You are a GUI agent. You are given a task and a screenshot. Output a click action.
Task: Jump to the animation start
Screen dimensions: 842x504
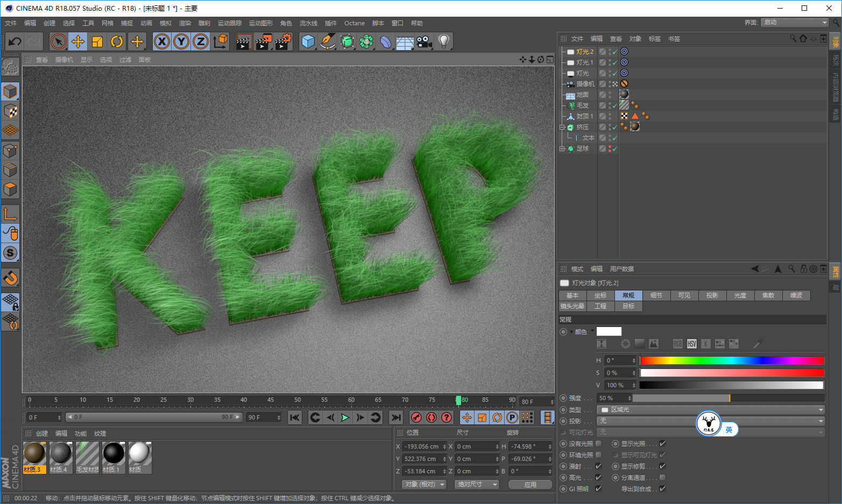295,417
